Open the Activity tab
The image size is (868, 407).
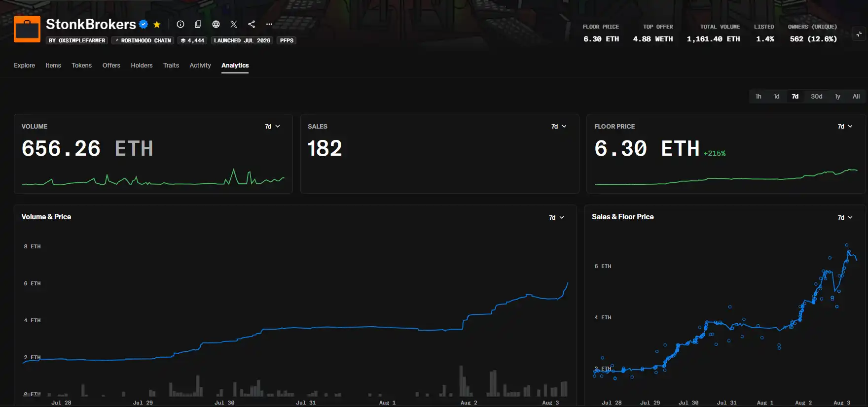pos(200,66)
